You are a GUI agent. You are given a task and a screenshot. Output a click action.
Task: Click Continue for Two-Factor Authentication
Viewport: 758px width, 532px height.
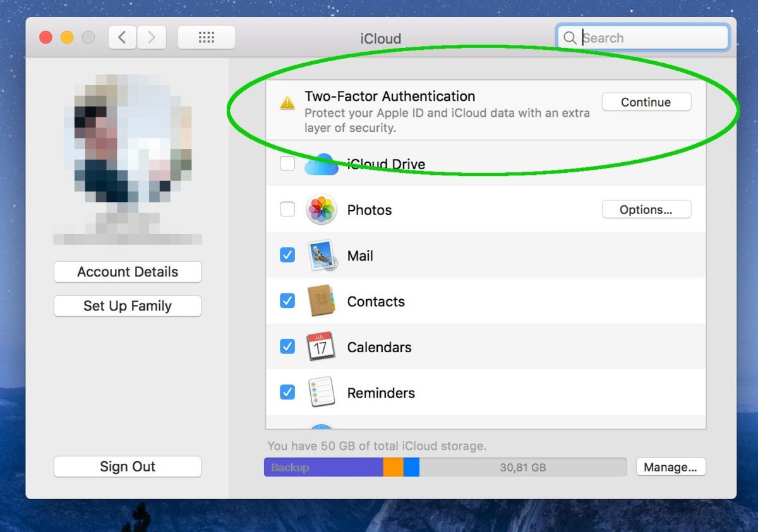click(646, 102)
